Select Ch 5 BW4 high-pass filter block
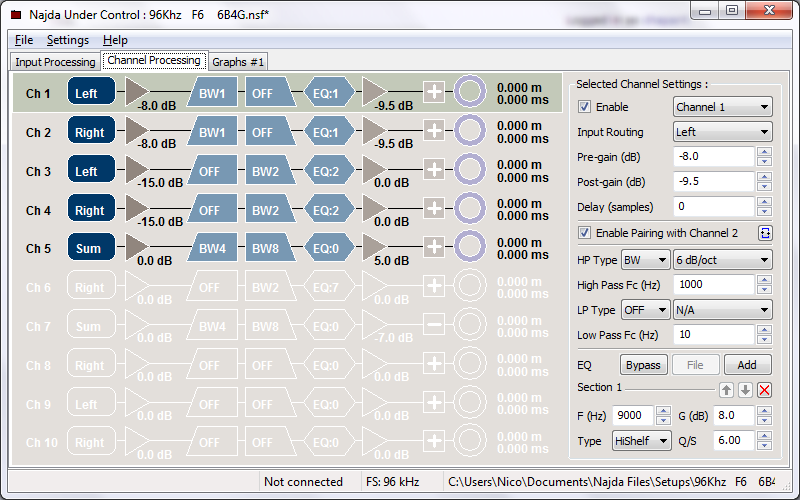 [x=212, y=247]
